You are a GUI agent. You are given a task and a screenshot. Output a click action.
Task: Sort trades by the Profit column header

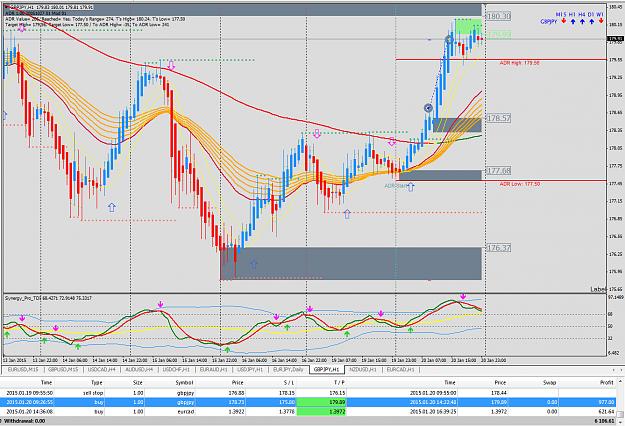[607, 383]
